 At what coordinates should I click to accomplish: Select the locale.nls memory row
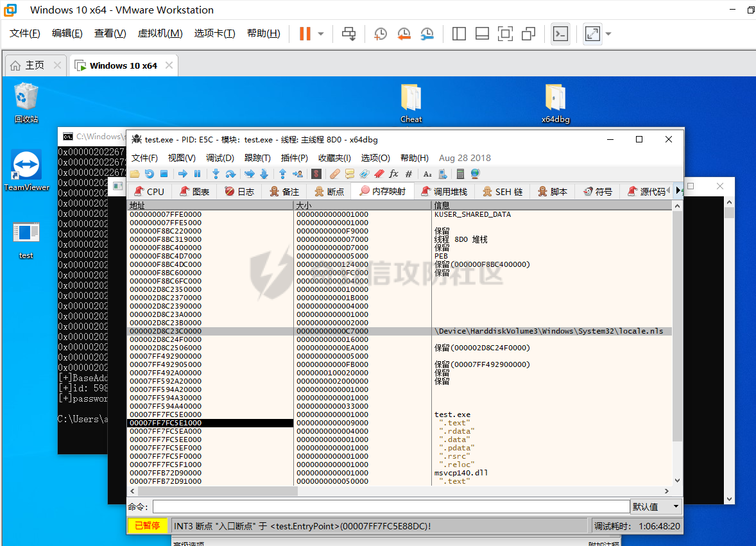[x=400, y=331]
